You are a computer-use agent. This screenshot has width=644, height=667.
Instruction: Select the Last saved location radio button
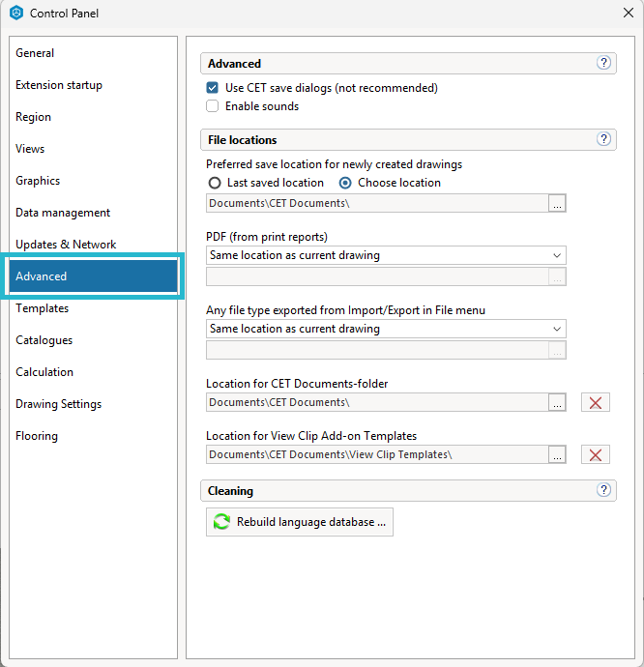click(215, 183)
